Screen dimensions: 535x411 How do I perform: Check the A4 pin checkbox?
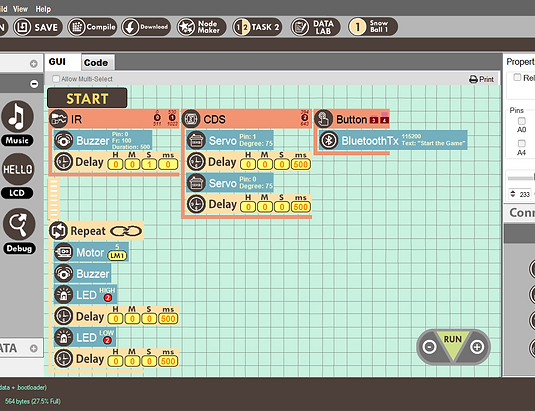tap(521, 143)
